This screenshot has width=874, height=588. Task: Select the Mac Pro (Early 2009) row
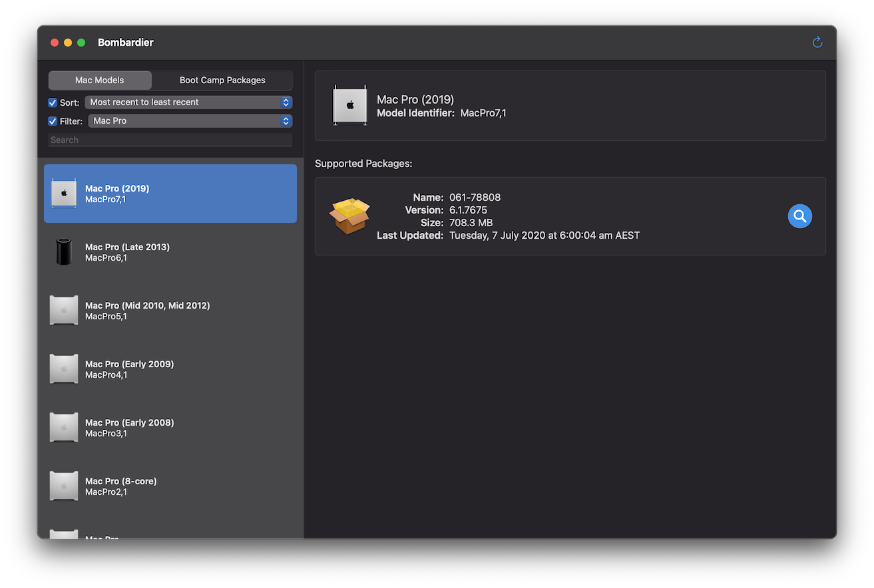pos(170,369)
